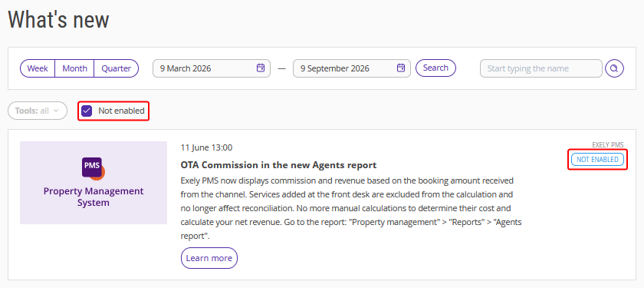Select the Quarter period tab

click(117, 68)
